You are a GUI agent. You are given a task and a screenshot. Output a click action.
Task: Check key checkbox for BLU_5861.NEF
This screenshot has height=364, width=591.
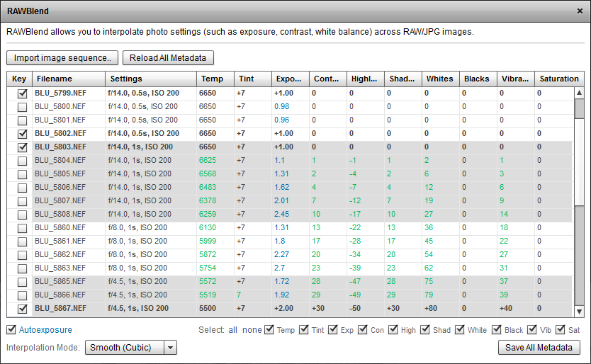click(x=22, y=241)
